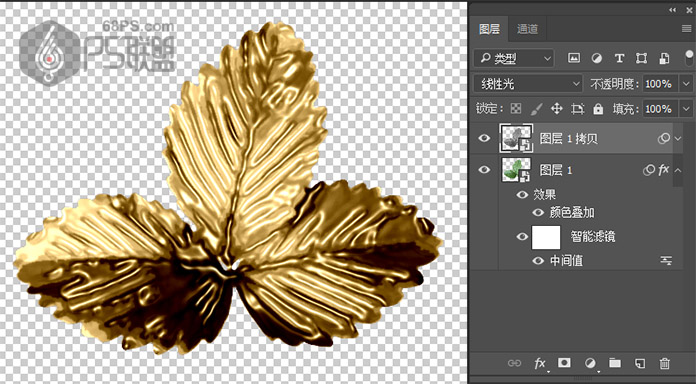Viewport: 696px width, 384px height.
Task: Open the 线性光 blend mode dropdown
Action: coord(527,83)
